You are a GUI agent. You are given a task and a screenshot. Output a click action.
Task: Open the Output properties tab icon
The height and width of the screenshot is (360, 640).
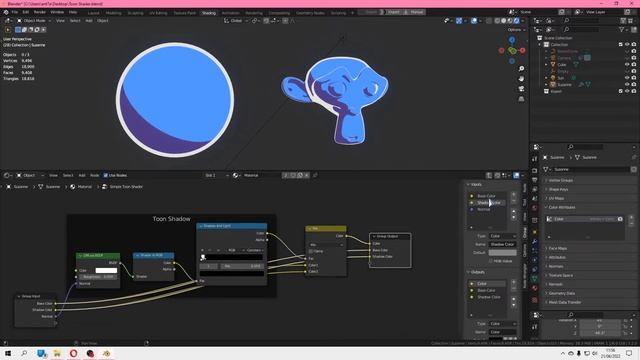click(534, 180)
